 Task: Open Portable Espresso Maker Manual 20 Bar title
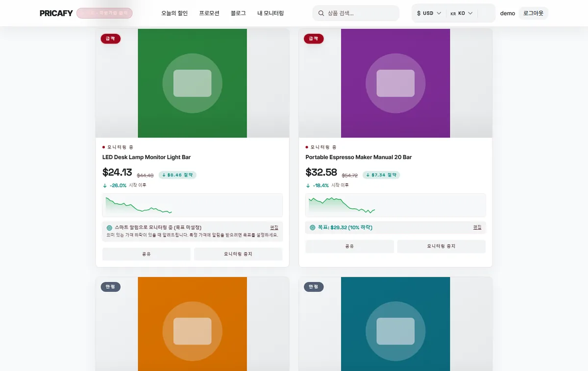coord(359,157)
